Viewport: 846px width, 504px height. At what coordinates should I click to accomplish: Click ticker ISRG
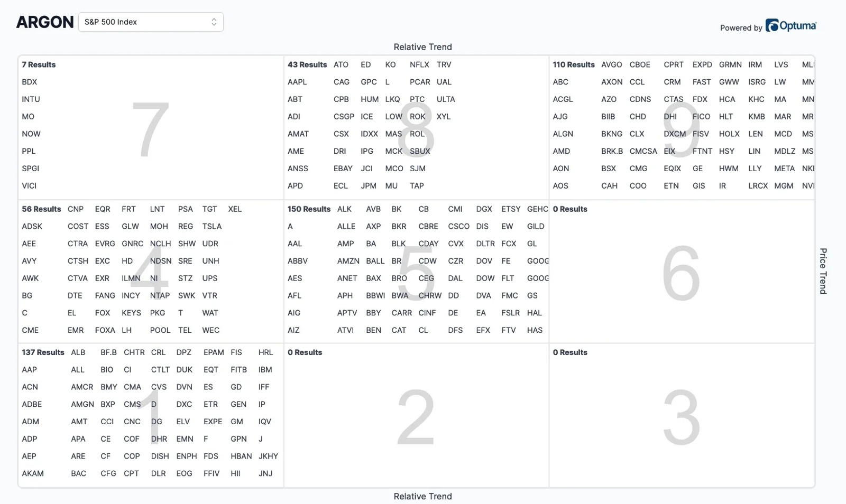coord(757,82)
